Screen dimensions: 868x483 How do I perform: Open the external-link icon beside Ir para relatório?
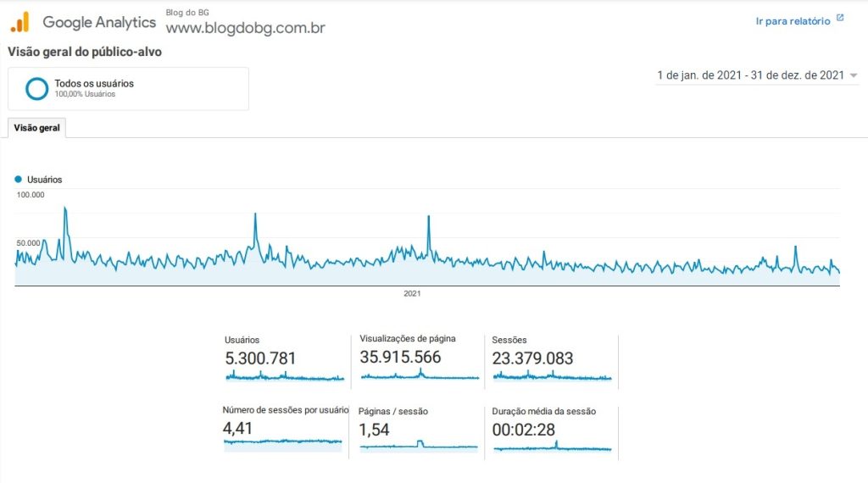(840, 19)
